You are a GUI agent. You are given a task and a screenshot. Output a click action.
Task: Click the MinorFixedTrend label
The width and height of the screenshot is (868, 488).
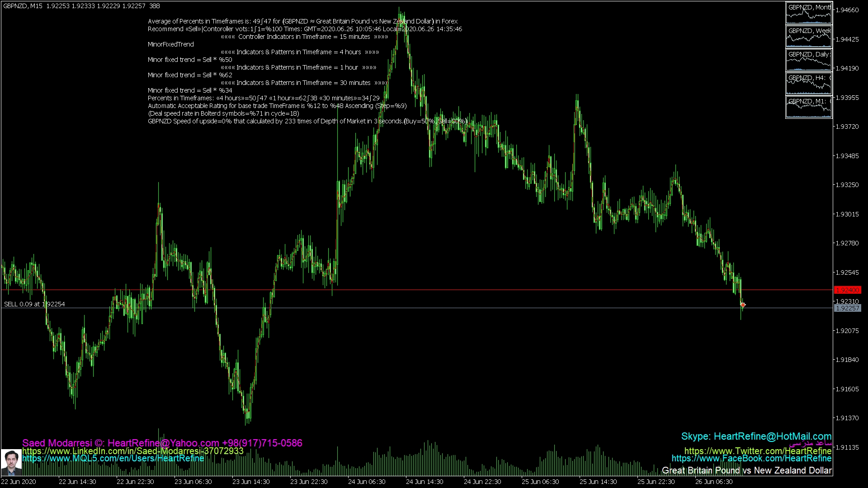[171, 44]
